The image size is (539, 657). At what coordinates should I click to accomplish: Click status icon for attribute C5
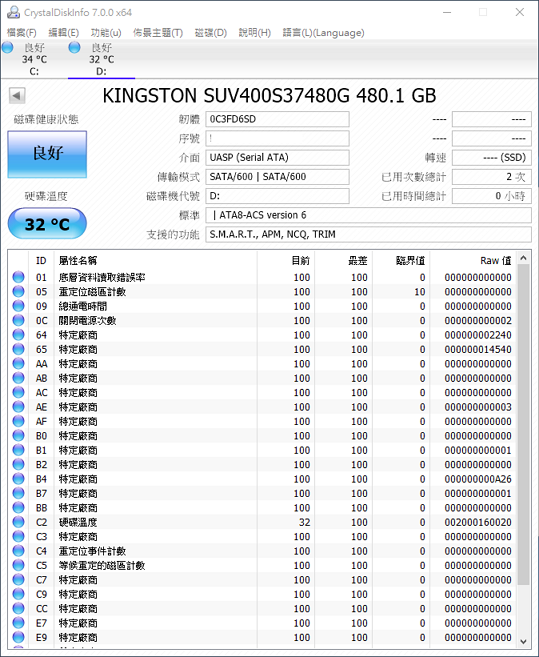(18, 565)
